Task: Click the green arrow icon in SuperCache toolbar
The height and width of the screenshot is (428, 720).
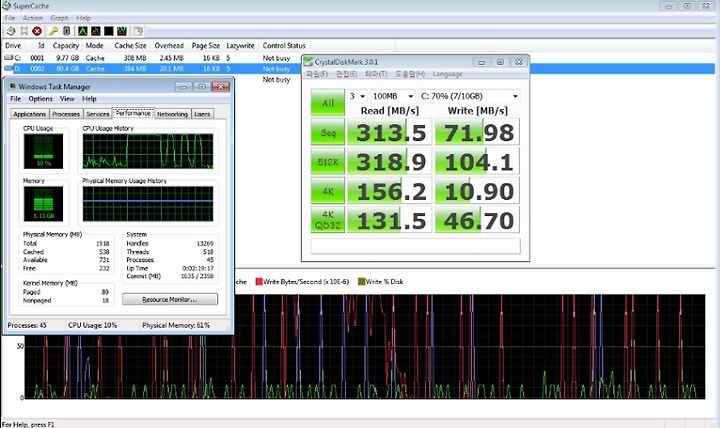Action: [11, 31]
